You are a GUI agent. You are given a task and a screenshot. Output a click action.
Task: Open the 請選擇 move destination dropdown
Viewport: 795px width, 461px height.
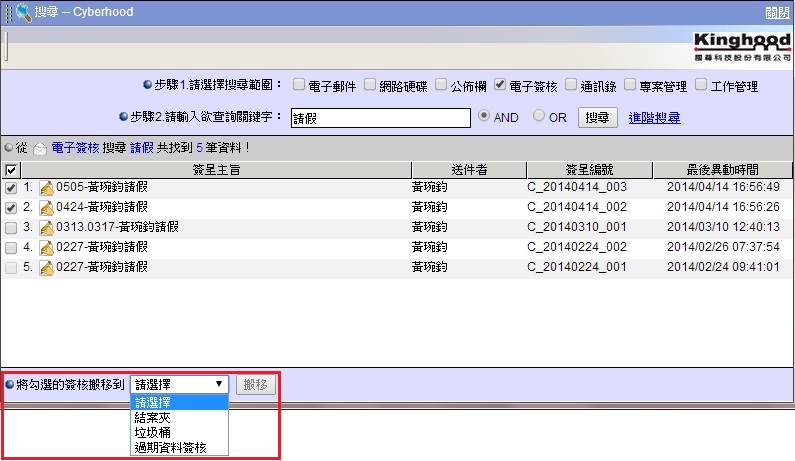180,384
